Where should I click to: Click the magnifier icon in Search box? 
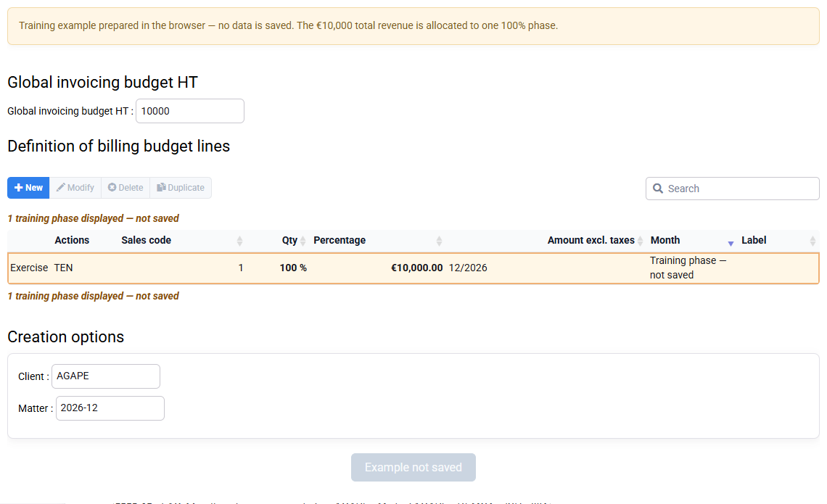point(658,189)
